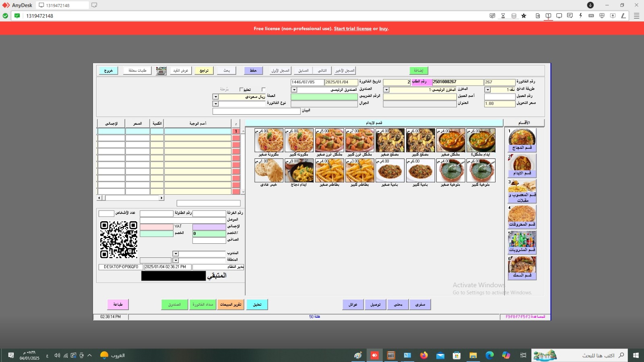The image size is (644, 362).
Task: Open the AnyDesk hamburger main menu
Action: [636, 16]
